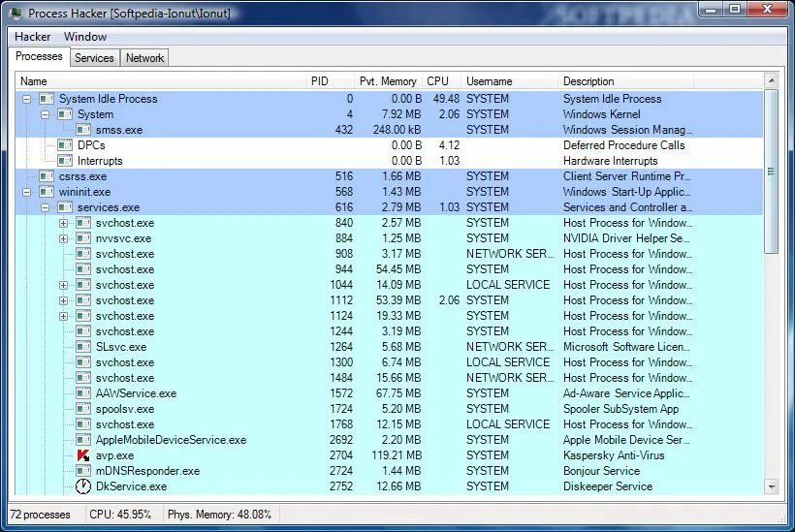Expand svchost.exe with PID 1112
The height and width of the screenshot is (532, 795).
point(63,301)
